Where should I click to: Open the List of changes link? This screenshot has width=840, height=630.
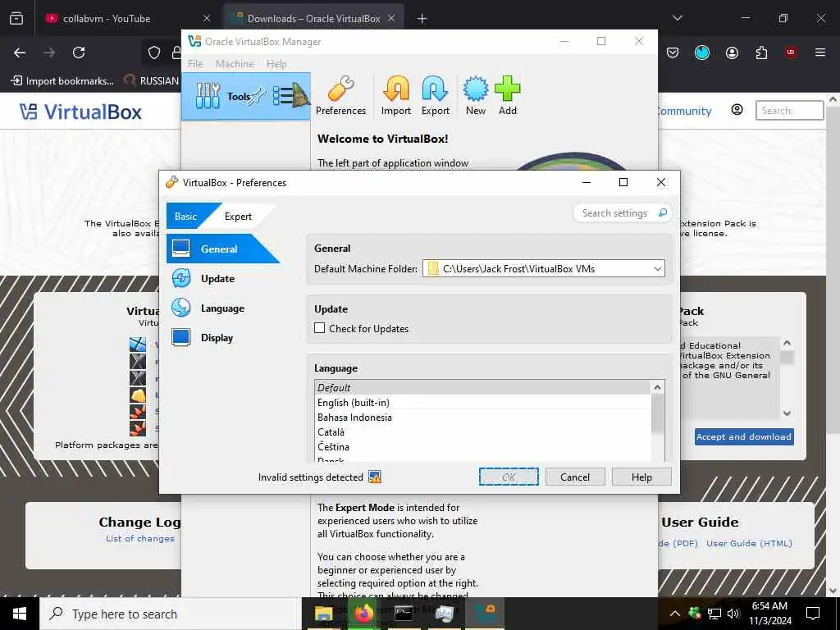click(x=139, y=538)
